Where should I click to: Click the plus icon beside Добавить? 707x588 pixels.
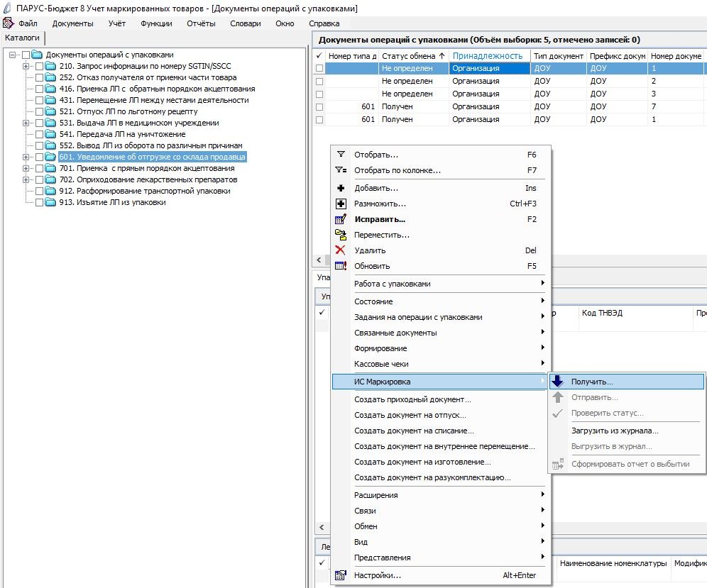tap(341, 188)
